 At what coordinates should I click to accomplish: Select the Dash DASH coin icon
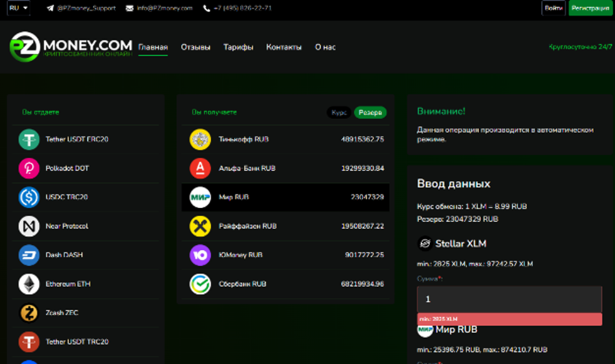coord(29,255)
